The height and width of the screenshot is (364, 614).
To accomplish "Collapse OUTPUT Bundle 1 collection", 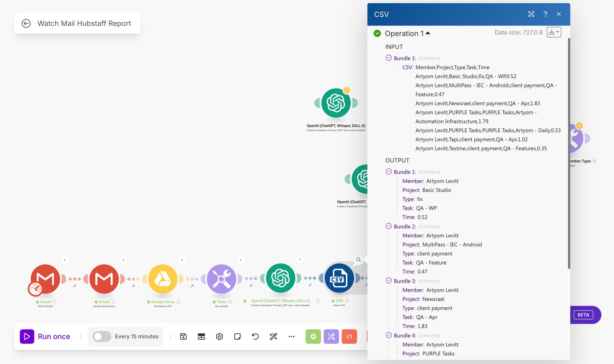I will click(x=389, y=172).
